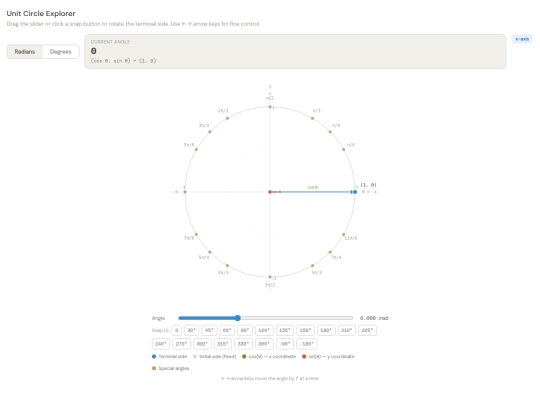
Task: Click the π/3 special angle dot
Action: 312,118
